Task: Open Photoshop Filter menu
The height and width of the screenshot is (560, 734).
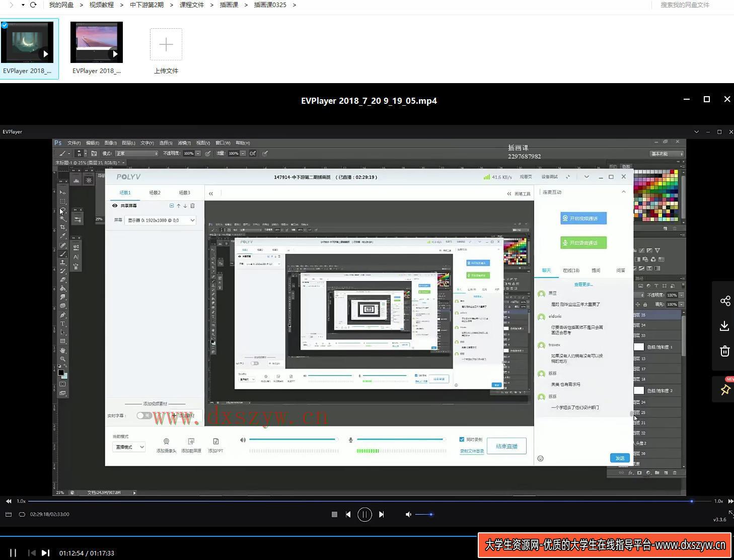Action: (x=184, y=143)
